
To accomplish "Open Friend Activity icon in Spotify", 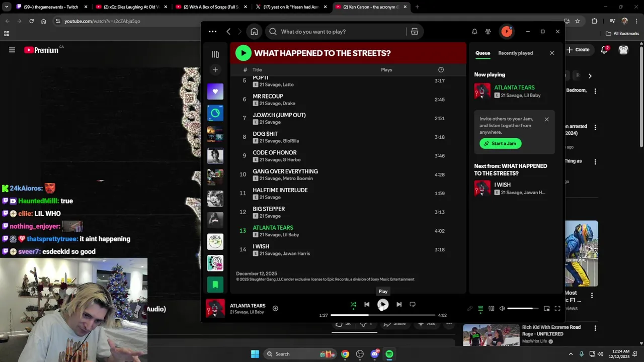I will (x=488, y=32).
